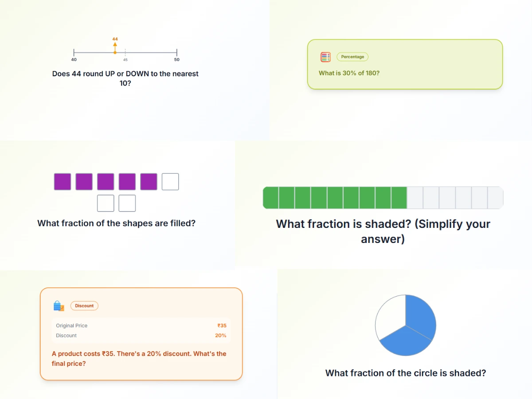Select the bottom blue slice of the pie chart

tap(404, 342)
